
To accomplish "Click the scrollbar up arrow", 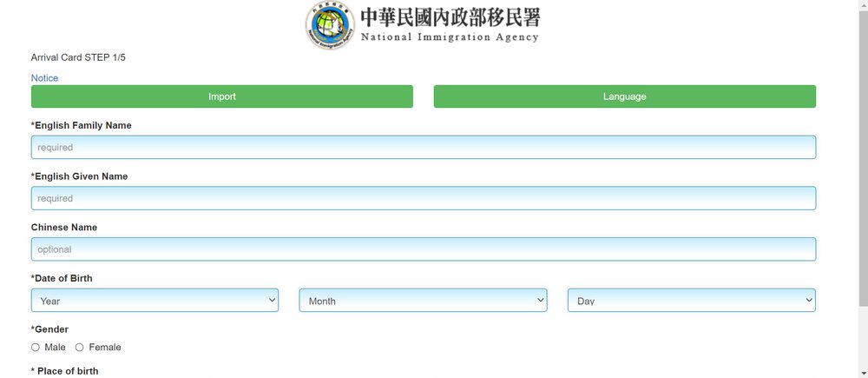I will click(863, 4).
